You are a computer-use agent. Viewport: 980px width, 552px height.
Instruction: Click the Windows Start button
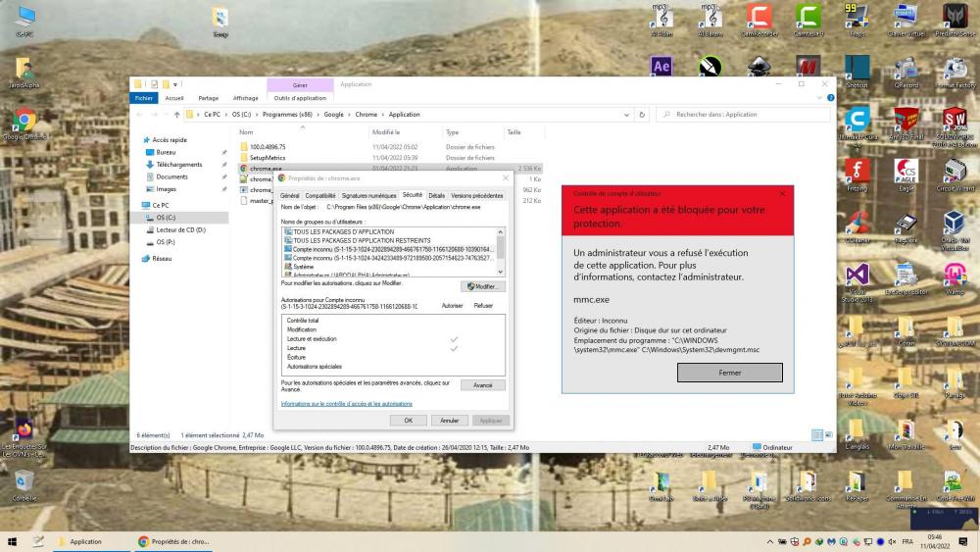pos(12,541)
